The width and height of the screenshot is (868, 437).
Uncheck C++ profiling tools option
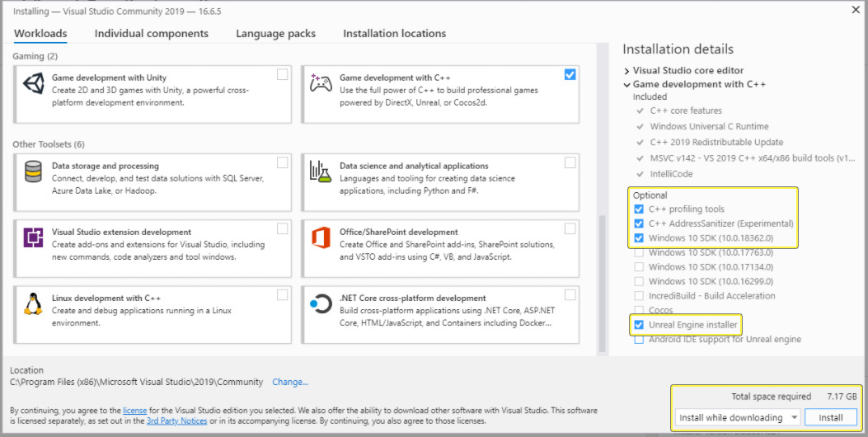tap(639, 209)
